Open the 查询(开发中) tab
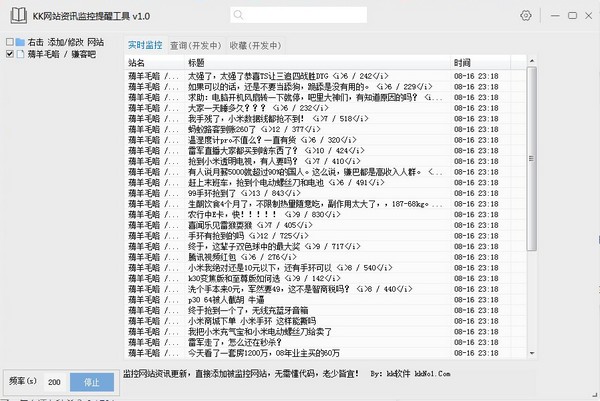600x401 pixels. click(x=196, y=46)
